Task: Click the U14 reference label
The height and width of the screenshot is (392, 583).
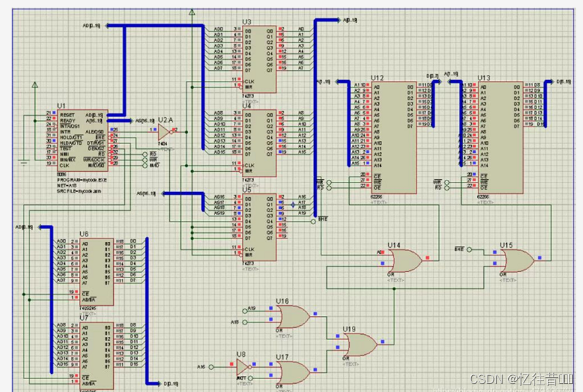Action: tap(394, 245)
